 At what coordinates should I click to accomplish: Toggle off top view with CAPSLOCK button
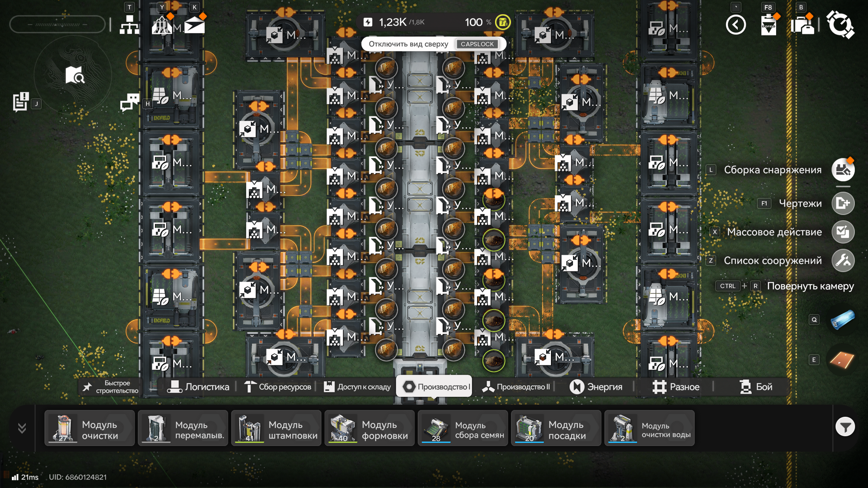pyautogui.click(x=477, y=44)
